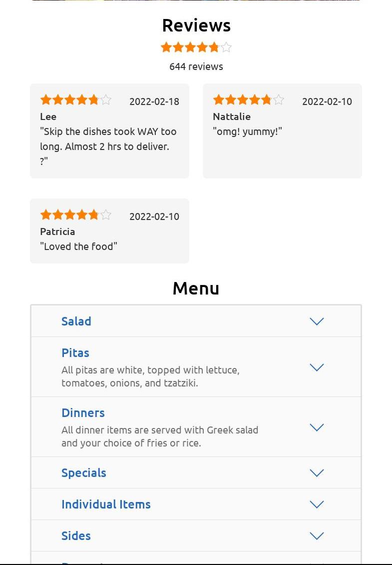Expand the Pitas section chevron
Screen dimensions: 392x565
coord(317,367)
